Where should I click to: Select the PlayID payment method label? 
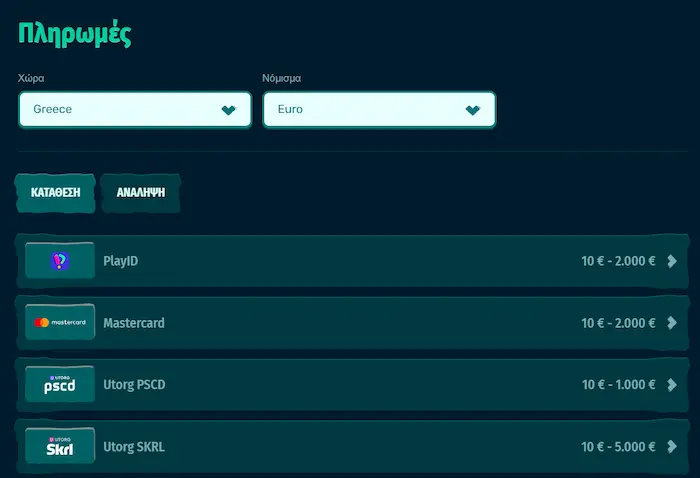coord(121,261)
